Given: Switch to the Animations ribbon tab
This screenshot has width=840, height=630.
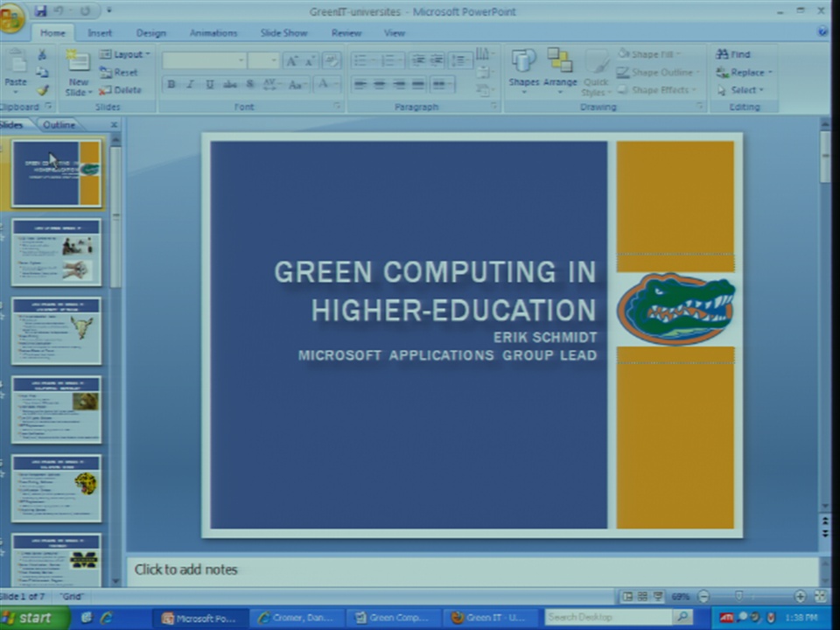Looking at the screenshot, I should (x=213, y=33).
